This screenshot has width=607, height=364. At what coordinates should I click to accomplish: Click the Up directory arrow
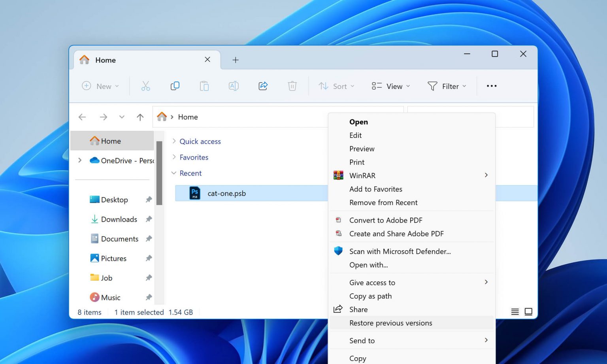coord(140,117)
